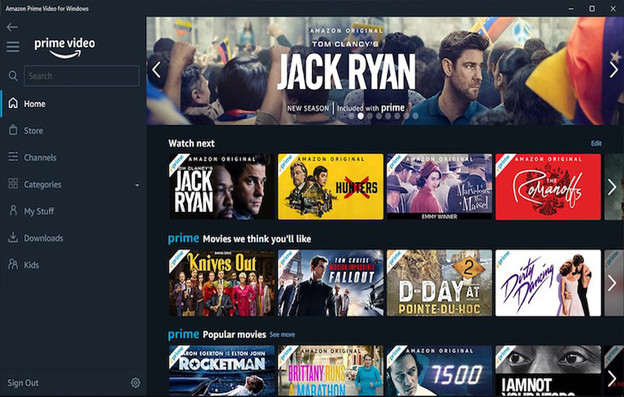Minimize the Prime Video window

pos(571,8)
